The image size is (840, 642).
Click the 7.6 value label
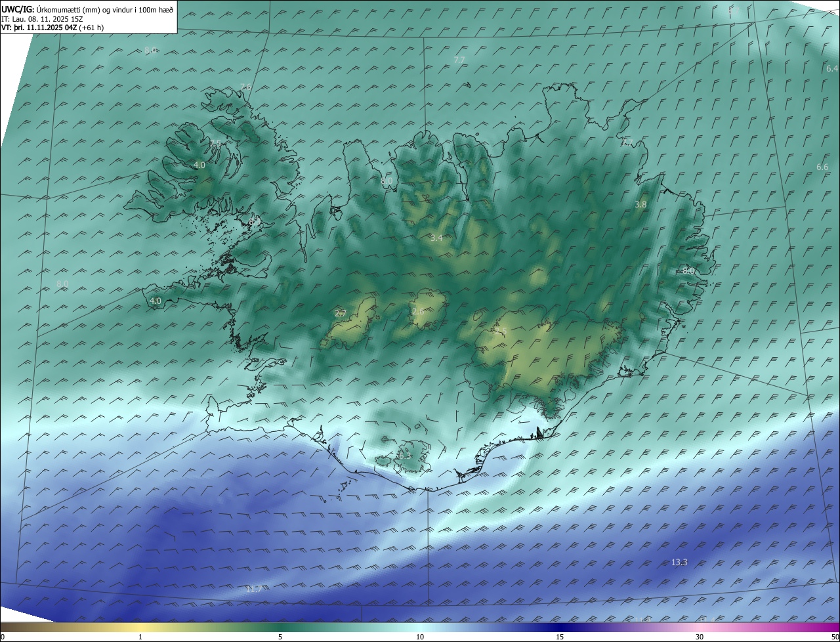245,87
